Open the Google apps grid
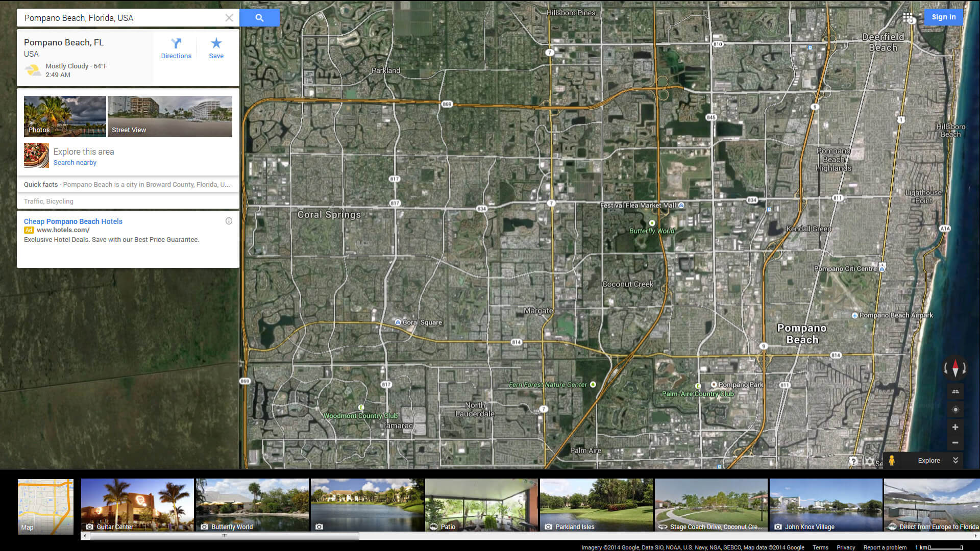The height and width of the screenshot is (551, 980). (908, 17)
